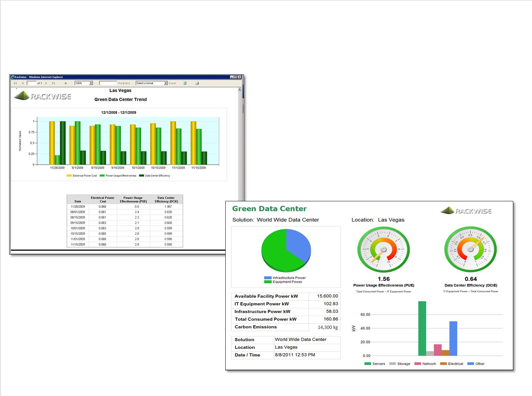Refresh the report
This screenshot has height=396, width=532.
point(185,83)
